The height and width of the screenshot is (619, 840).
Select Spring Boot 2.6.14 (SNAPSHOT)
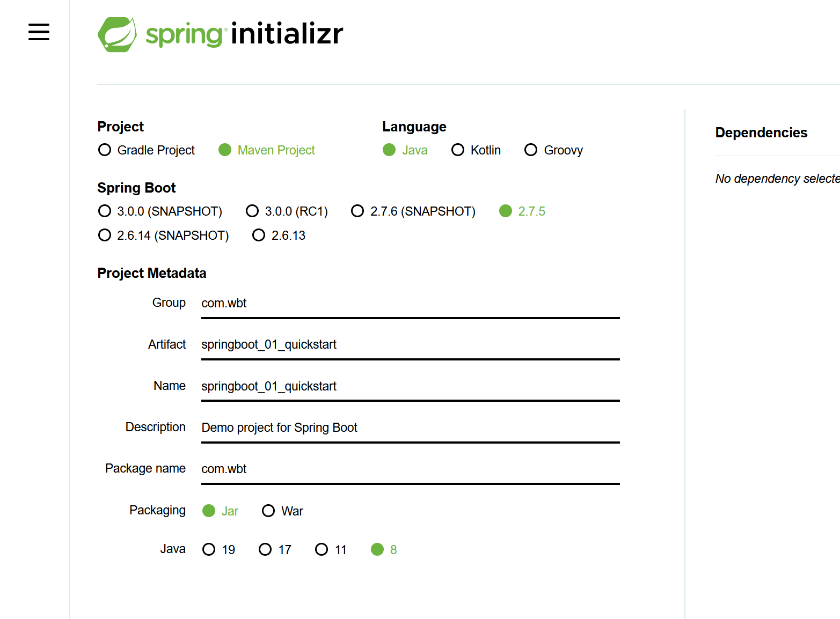click(105, 235)
